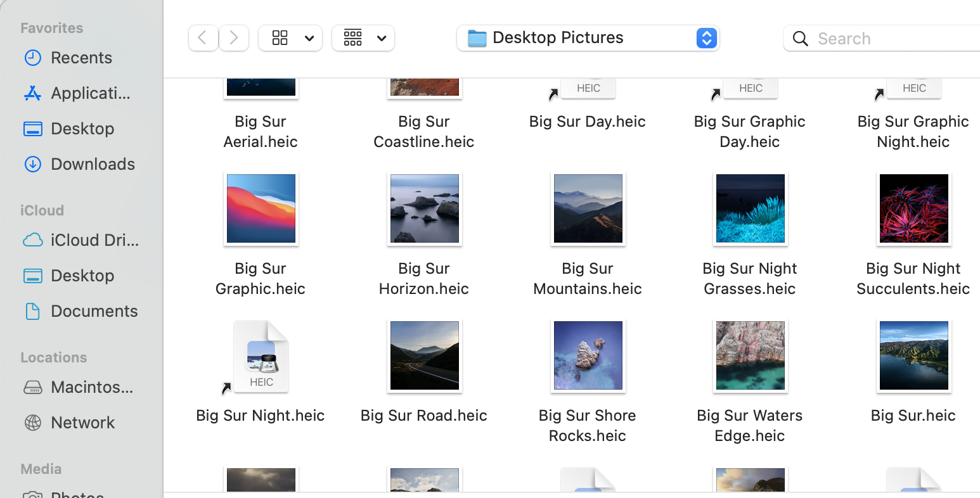Screen dimensions: 980x498
Task: Switch to icon grid view
Action: coord(280,38)
